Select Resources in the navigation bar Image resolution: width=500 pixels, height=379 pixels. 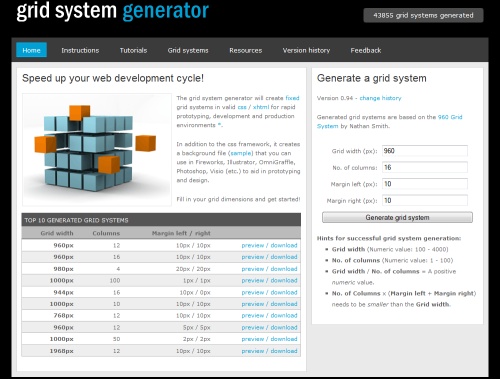[246, 50]
